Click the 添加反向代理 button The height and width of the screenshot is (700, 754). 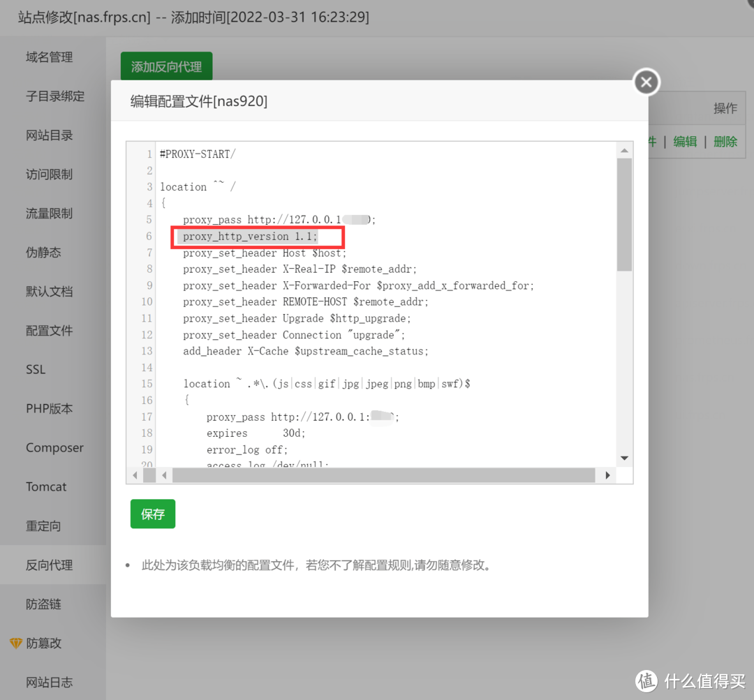[x=166, y=66]
